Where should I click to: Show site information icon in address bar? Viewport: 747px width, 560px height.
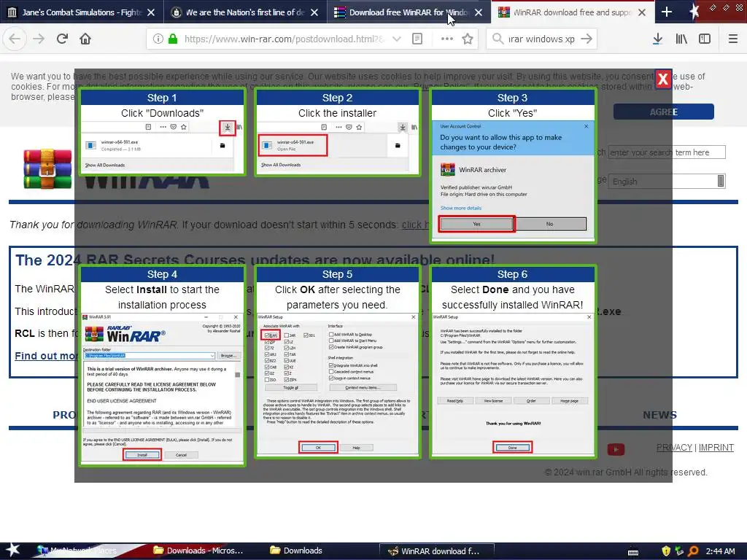point(158,39)
